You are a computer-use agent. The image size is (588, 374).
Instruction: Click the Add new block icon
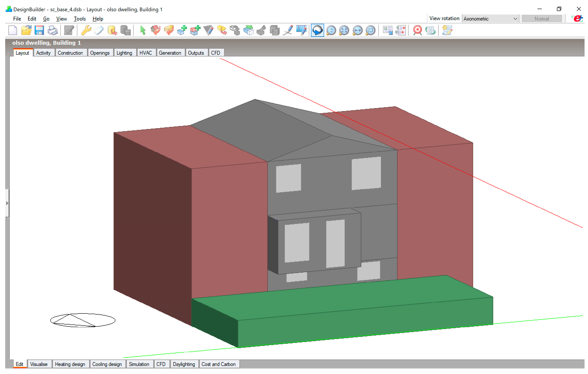[182, 30]
